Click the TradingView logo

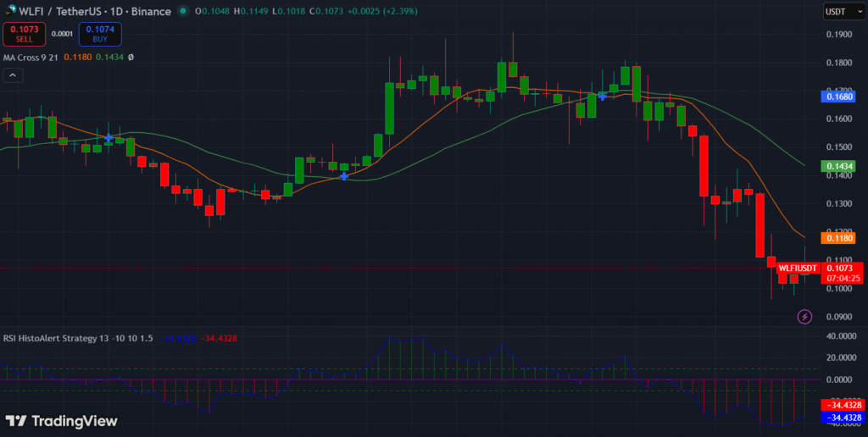[61, 421]
